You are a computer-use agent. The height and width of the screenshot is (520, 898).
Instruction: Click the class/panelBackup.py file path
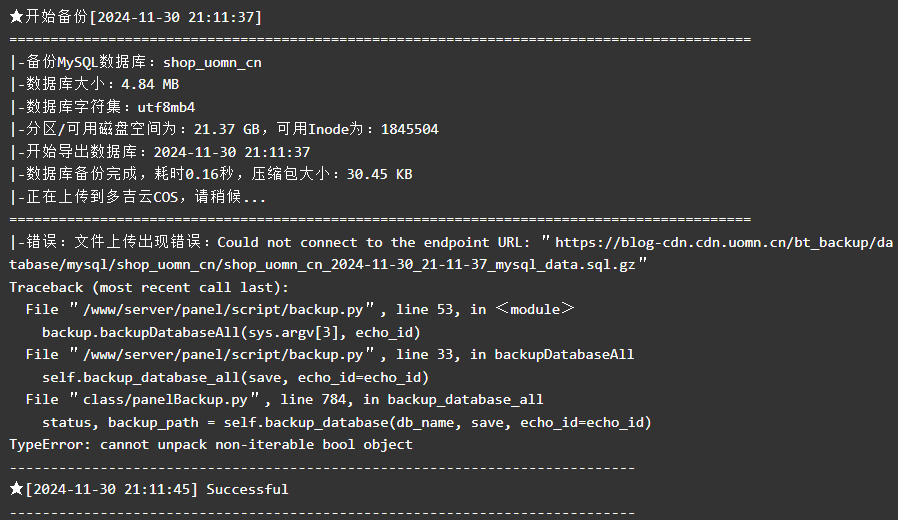point(165,400)
